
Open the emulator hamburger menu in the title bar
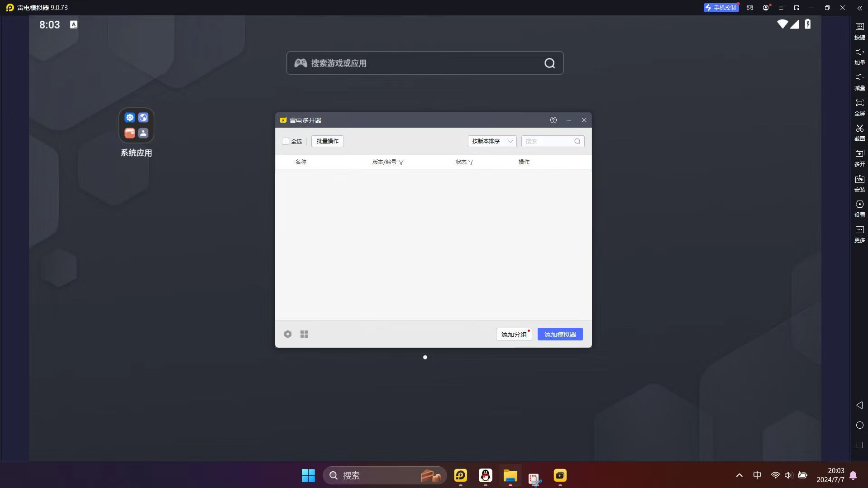click(x=781, y=8)
